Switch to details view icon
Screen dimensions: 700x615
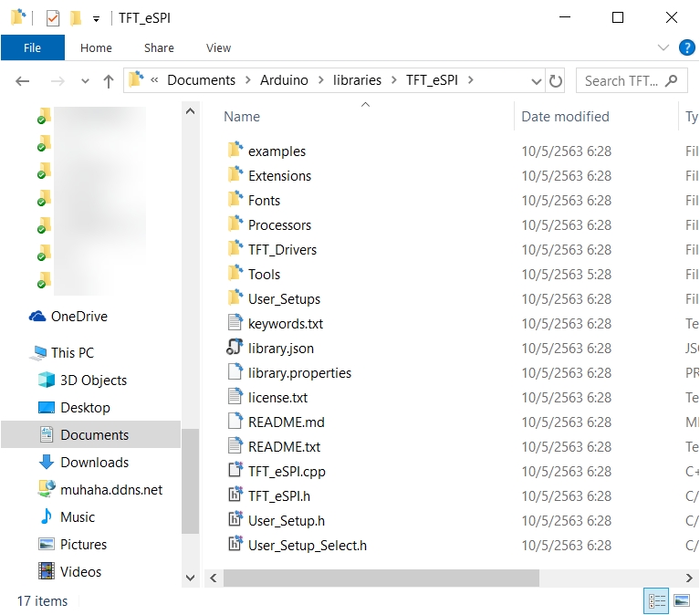[x=656, y=600]
